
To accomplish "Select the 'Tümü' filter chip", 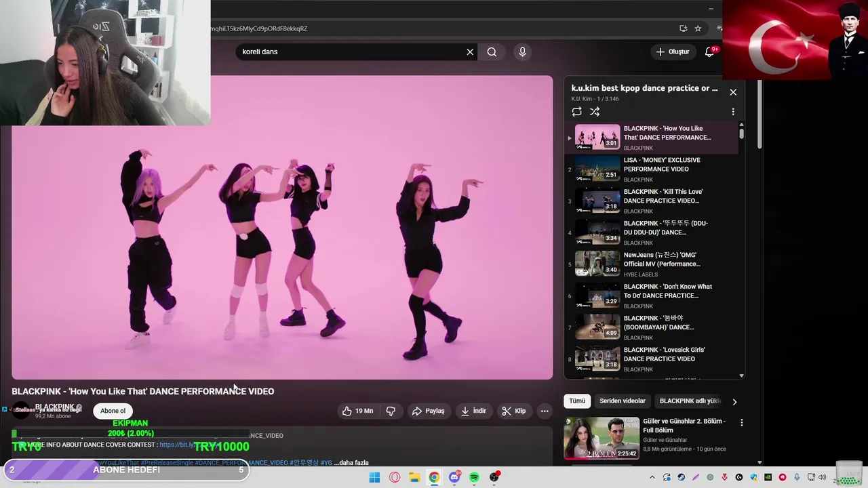I will click(577, 401).
